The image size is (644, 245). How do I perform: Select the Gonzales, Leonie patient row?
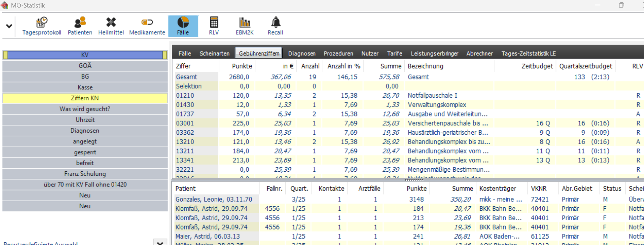coord(214,199)
